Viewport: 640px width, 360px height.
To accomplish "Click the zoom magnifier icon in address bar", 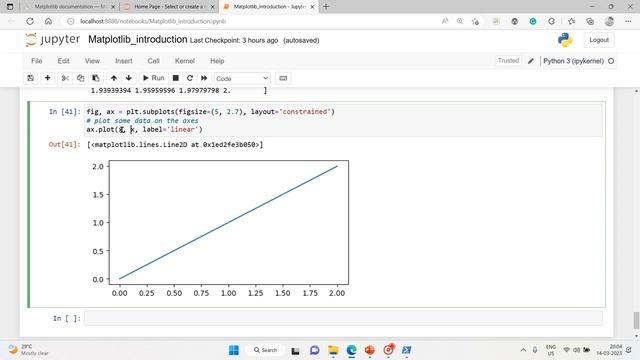I will [x=460, y=21].
